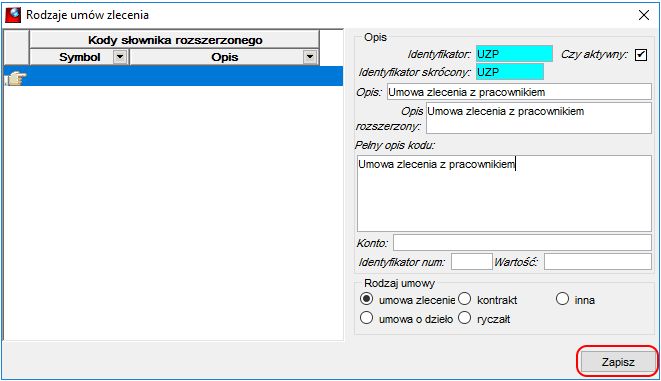Viewport: 661px width, 381px height.
Task: Select the highlighted blue grid row
Action: pos(173,76)
